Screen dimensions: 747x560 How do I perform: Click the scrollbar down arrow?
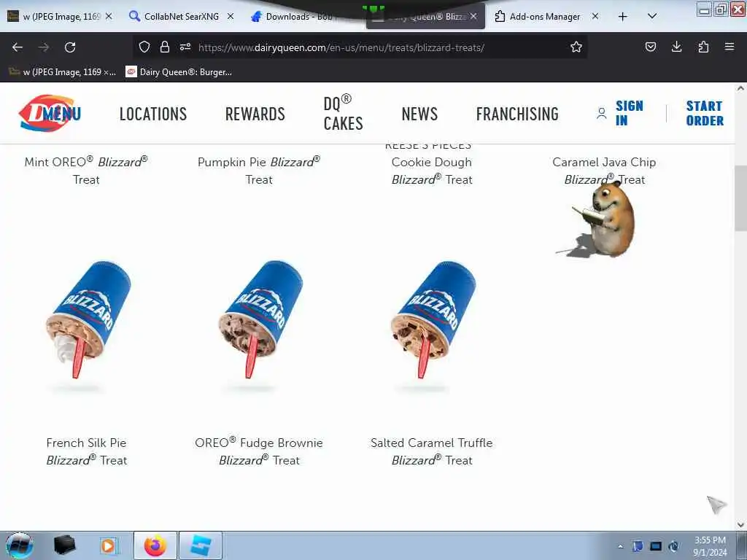[x=740, y=525]
